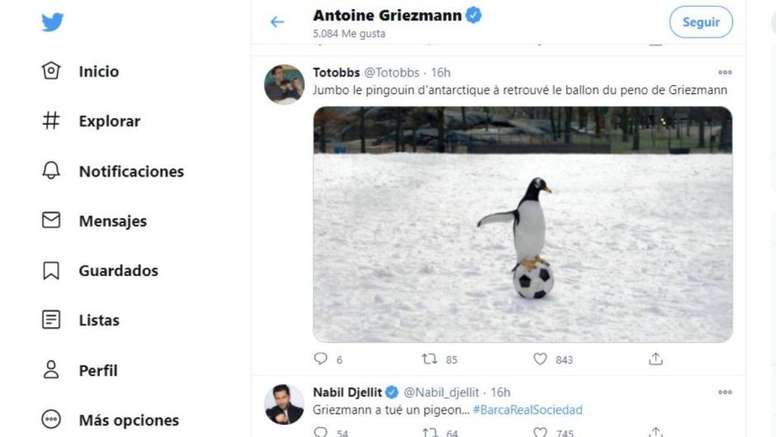Share the Totobbs penguin tweet
The image size is (776, 437).
pyautogui.click(x=656, y=359)
